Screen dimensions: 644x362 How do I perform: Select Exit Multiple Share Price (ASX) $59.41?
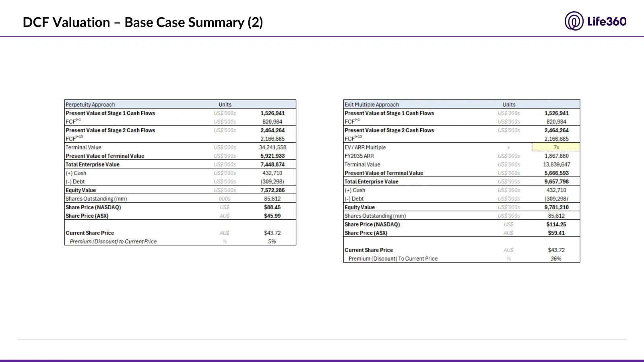point(556,233)
